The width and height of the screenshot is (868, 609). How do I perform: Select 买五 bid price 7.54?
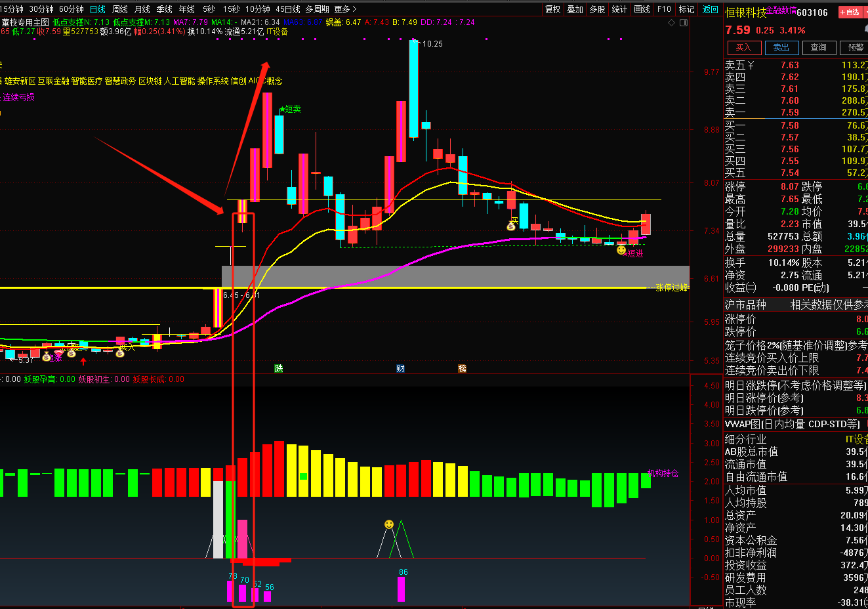coord(790,173)
